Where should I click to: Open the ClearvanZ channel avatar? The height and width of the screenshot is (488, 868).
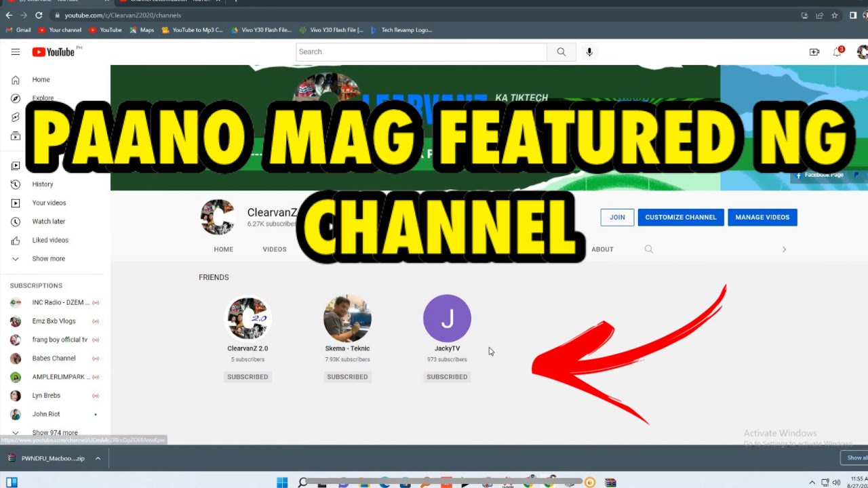click(x=217, y=217)
